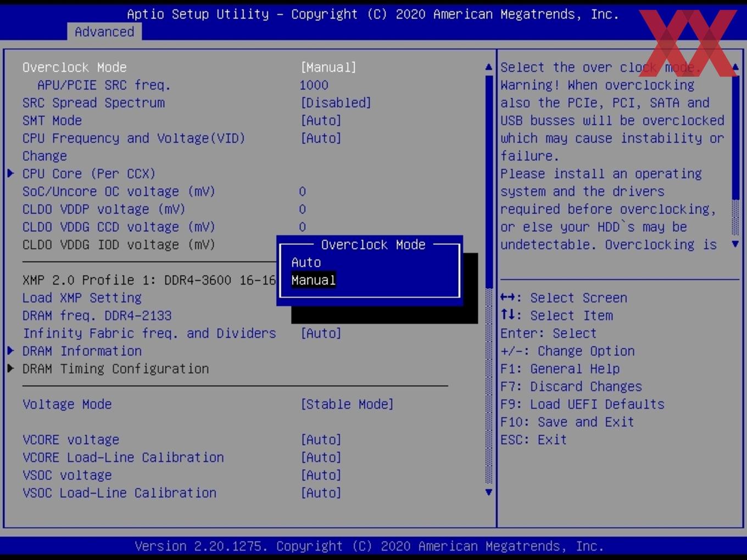Select the Overclock Mode setting row
Viewport: 747px width, 560px height.
click(189, 68)
